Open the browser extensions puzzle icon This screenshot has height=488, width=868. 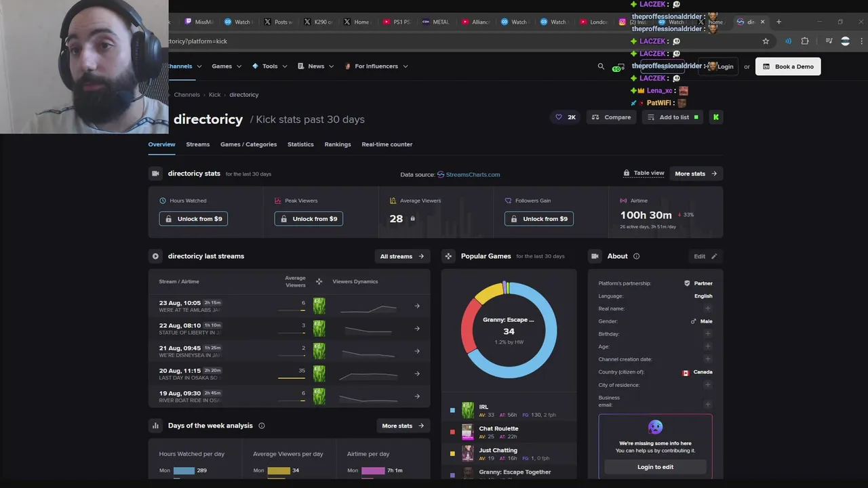pos(805,41)
